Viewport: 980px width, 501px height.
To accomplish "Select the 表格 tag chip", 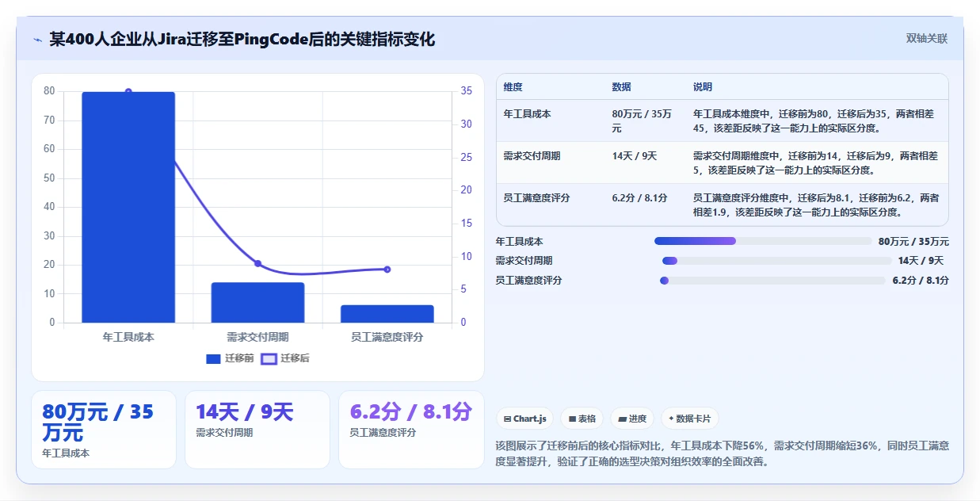I will tap(582, 419).
